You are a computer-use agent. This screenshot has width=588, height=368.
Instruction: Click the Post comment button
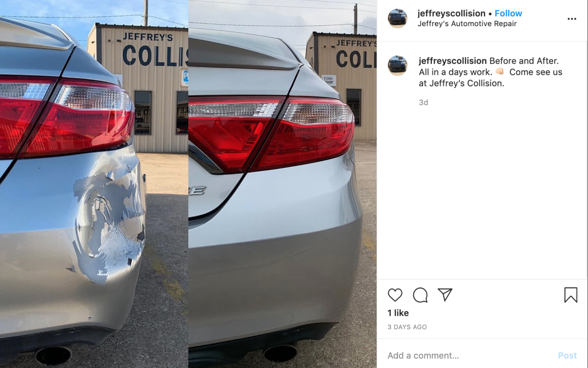(x=567, y=355)
